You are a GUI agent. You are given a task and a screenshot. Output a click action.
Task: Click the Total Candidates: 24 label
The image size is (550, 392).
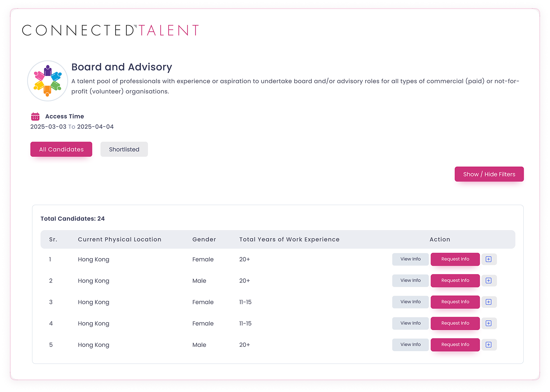[x=72, y=218]
